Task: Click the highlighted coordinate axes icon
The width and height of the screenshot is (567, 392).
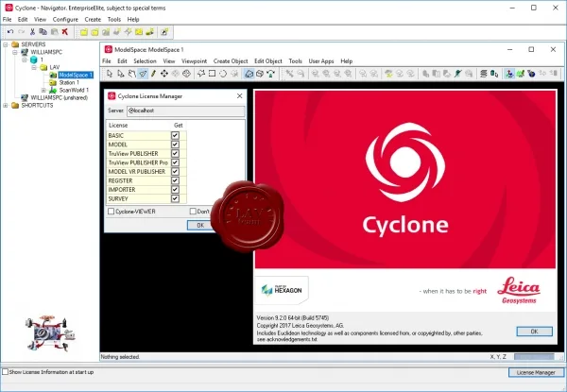Action: (509, 74)
